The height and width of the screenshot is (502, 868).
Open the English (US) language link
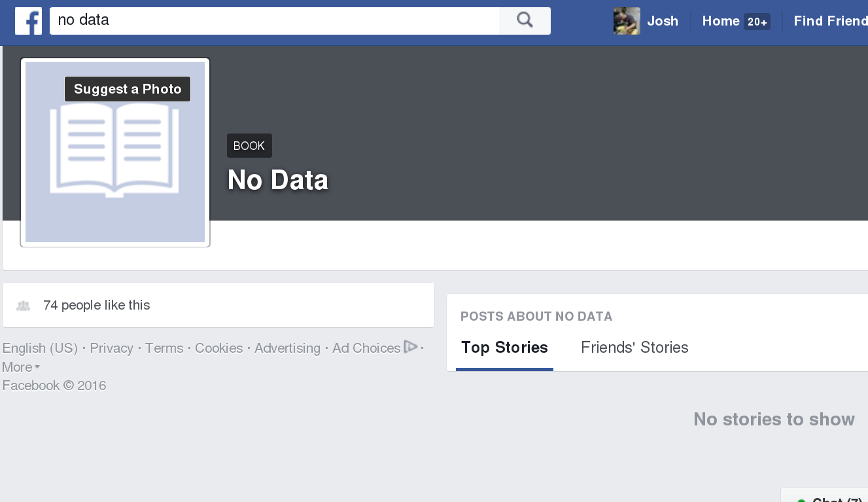click(40, 348)
